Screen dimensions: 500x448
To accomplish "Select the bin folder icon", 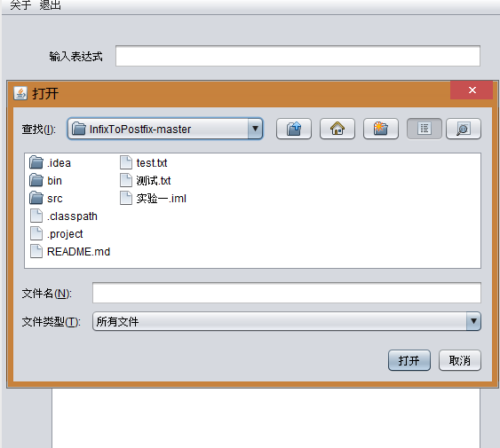I will point(36,180).
